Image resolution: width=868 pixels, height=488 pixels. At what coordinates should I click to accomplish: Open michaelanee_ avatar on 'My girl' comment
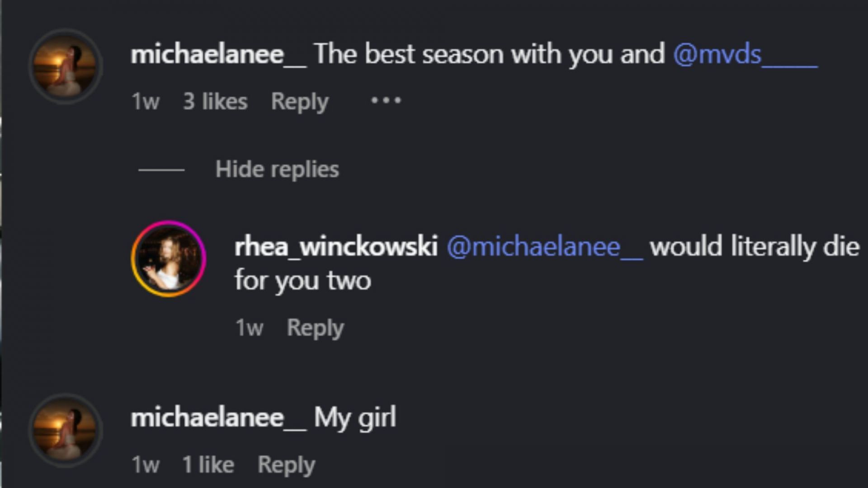tap(66, 430)
